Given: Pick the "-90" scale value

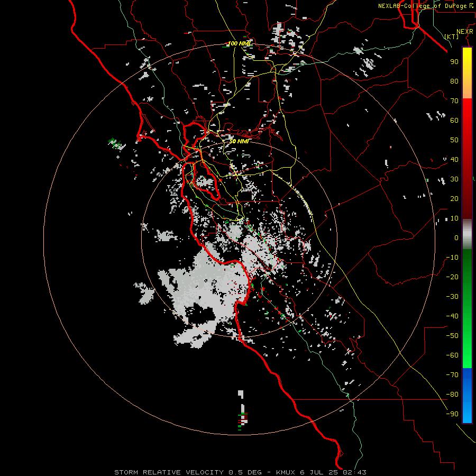Looking at the screenshot, I should [x=452, y=414].
